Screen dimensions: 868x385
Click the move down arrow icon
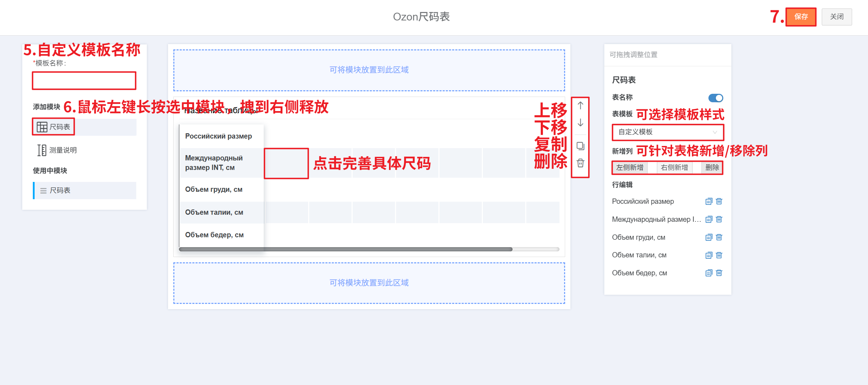(580, 123)
